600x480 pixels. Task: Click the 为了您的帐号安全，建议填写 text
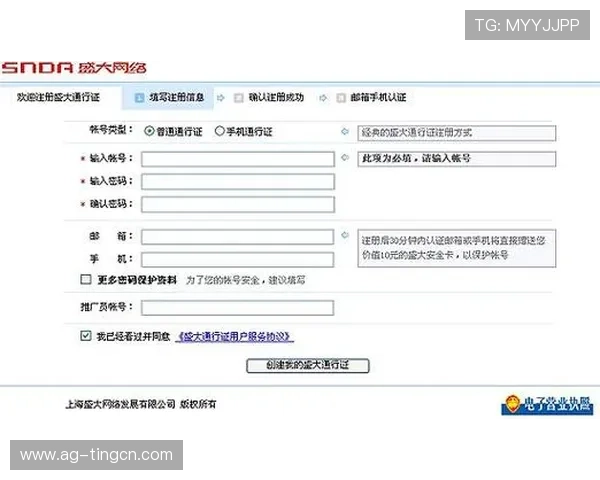pos(246,280)
